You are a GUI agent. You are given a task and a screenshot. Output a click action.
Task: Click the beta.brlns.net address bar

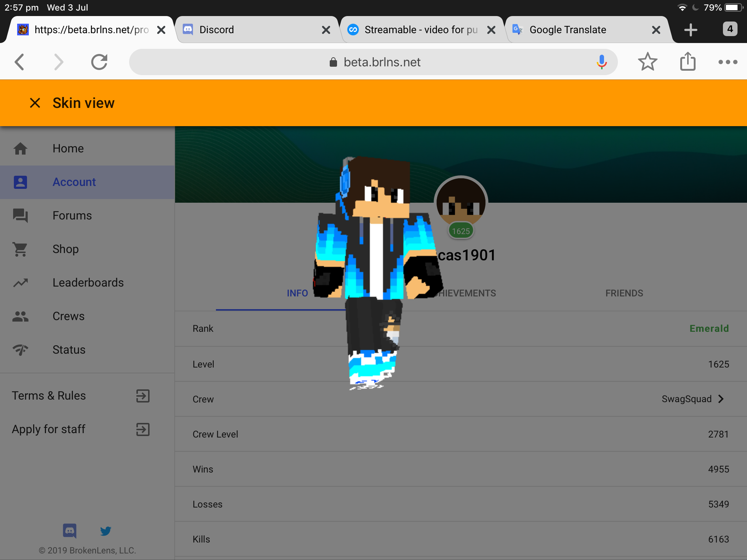pyautogui.click(x=373, y=62)
